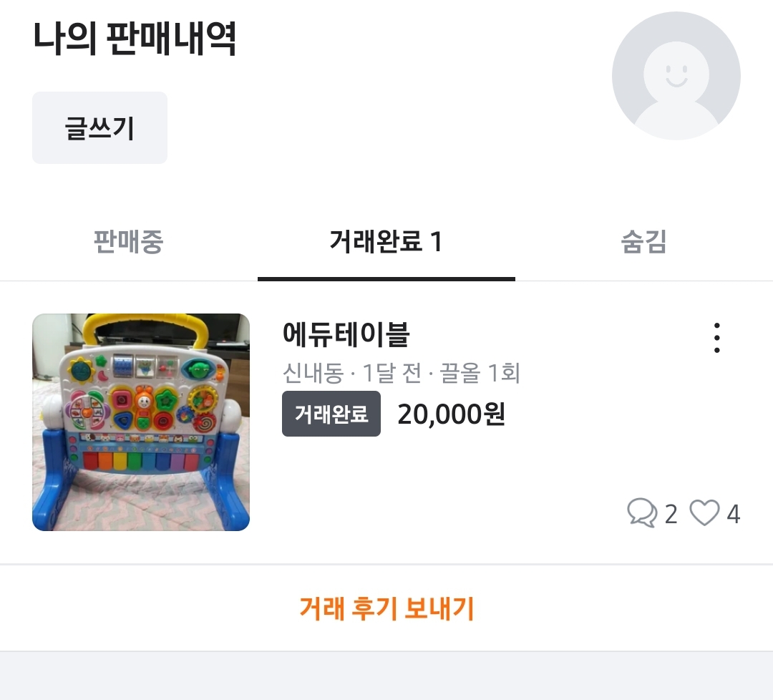The height and width of the screenshot is (700, 773).
Task: Tap the heart likes icon
Action: [704, 513]
